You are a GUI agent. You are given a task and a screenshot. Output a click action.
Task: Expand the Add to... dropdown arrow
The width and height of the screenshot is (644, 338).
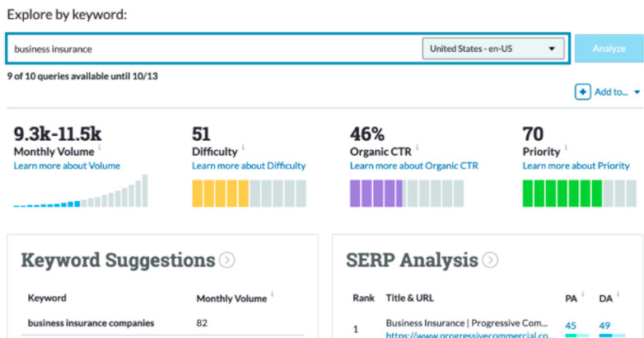point(637,92)
